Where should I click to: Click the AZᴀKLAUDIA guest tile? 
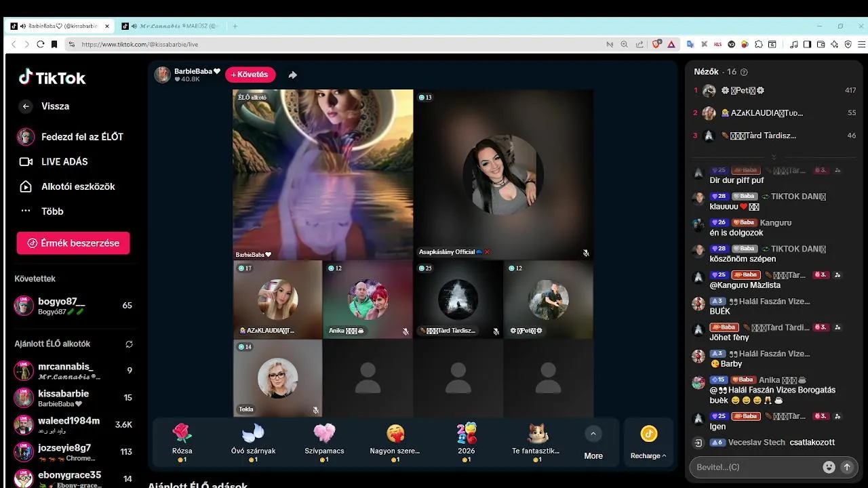click(277, 300)
